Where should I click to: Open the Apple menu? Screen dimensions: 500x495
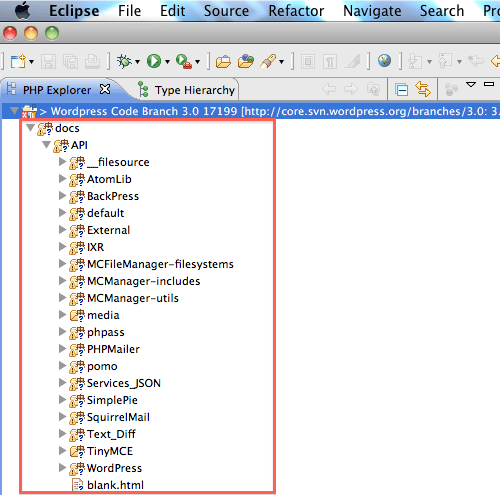point(23,11)
